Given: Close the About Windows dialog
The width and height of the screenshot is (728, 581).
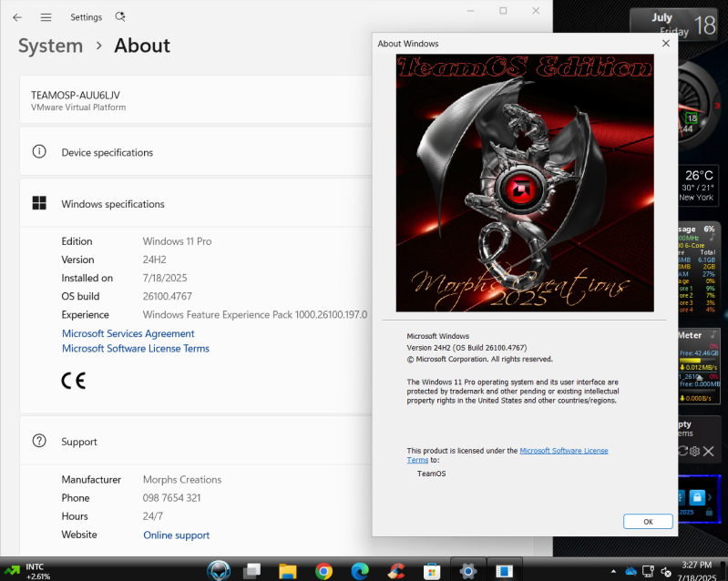Looking at the screenshot, I should tap(666, 43).
